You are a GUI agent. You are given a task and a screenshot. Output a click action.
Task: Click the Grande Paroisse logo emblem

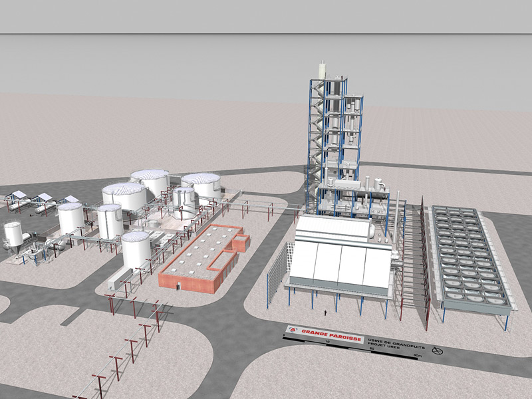click(291, 330)
